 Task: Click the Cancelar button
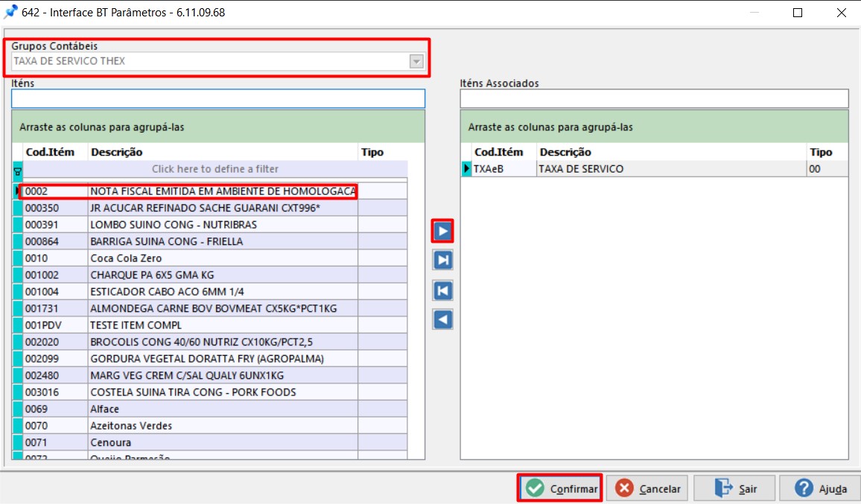coord(646,488)
